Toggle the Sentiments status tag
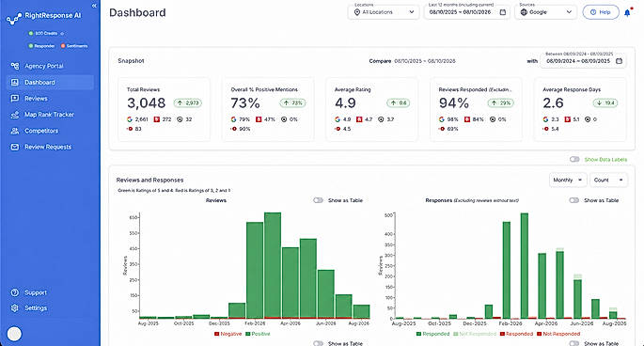644x346 pixels. (x=74, y=46)
